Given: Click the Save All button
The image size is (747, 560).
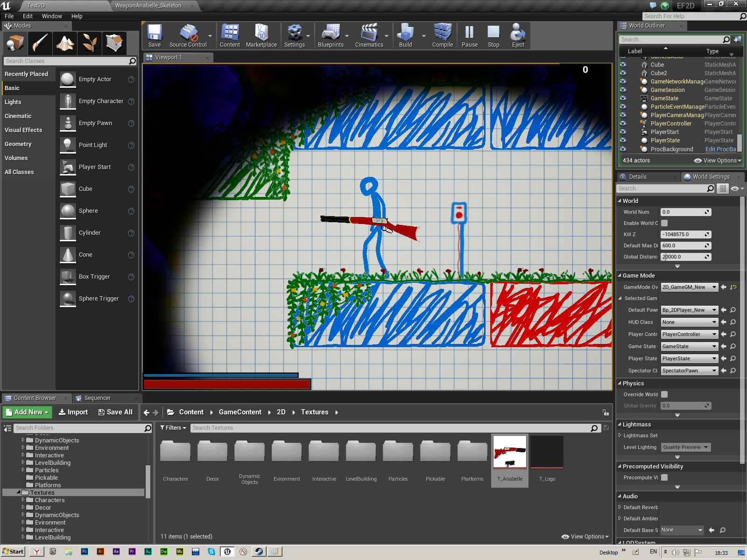Looking at the screenshot, I should pyautogui.click(x=115, y=413).
